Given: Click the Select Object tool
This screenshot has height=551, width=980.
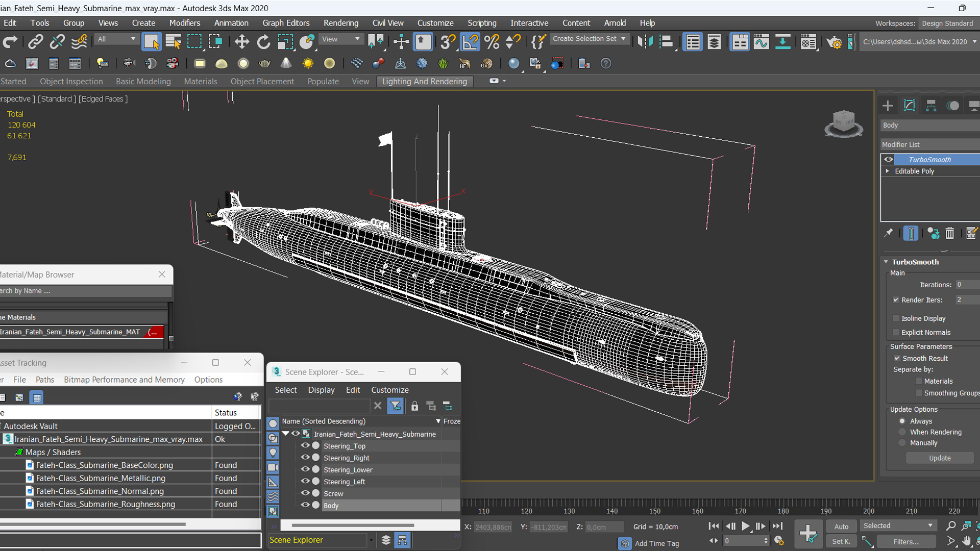Looking at the screenshot, I should tap(151, 42).
